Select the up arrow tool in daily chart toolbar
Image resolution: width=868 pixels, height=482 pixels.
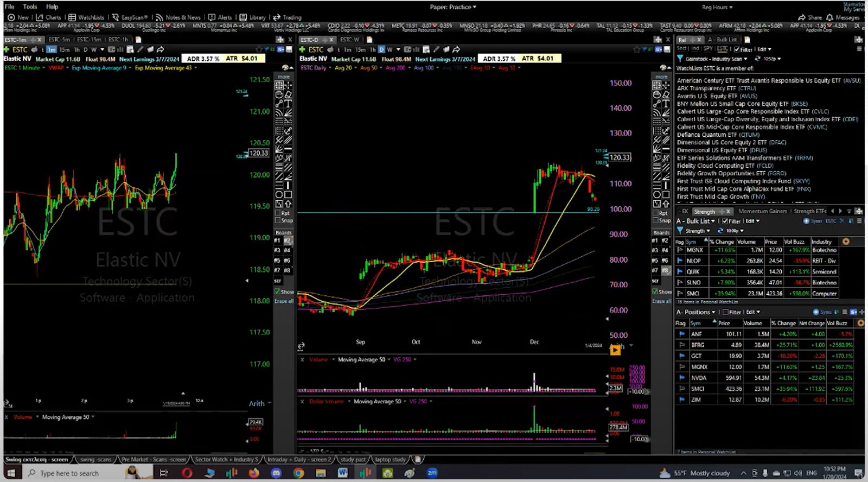point(666,204)
